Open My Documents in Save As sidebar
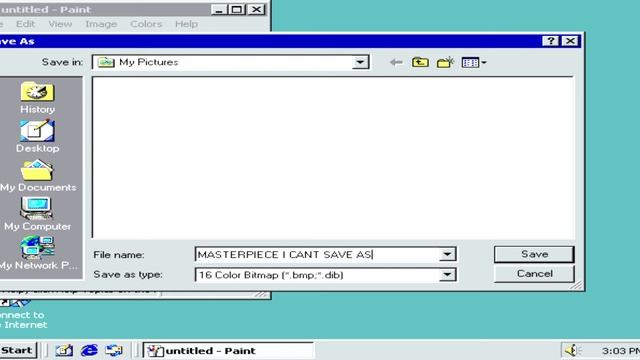This screenshot has height=360, width=640. point(38,176)
